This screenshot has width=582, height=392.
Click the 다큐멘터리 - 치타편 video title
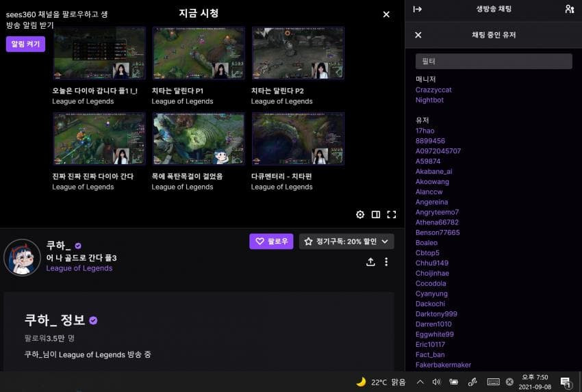coord(281,177)
